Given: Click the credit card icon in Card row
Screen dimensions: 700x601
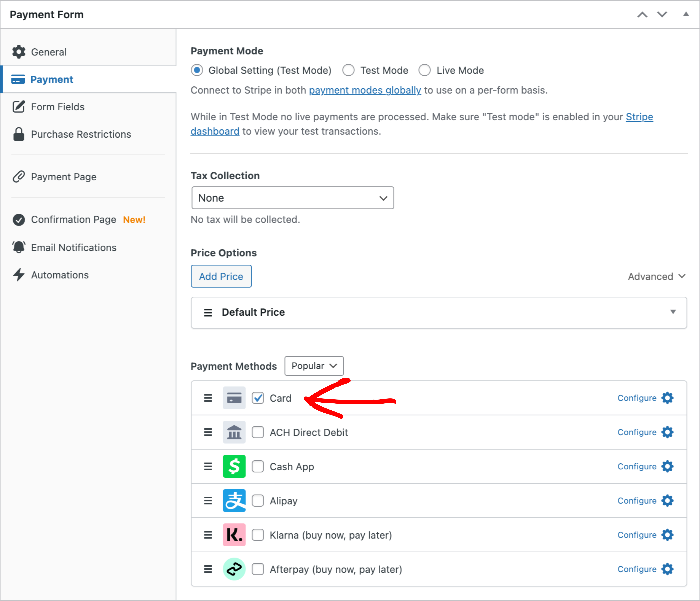Looking at the screenshot, I should [x=234, y=398].
